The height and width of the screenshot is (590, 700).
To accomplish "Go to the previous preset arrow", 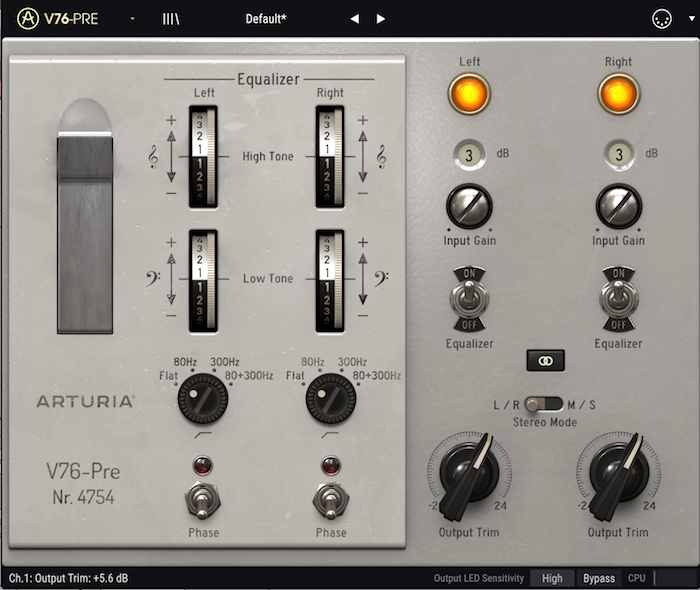I will click(x=355, y=19).
